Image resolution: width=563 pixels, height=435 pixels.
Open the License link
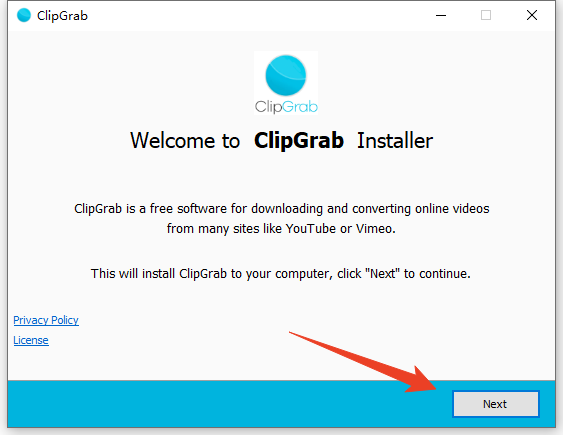pos(31,340)
